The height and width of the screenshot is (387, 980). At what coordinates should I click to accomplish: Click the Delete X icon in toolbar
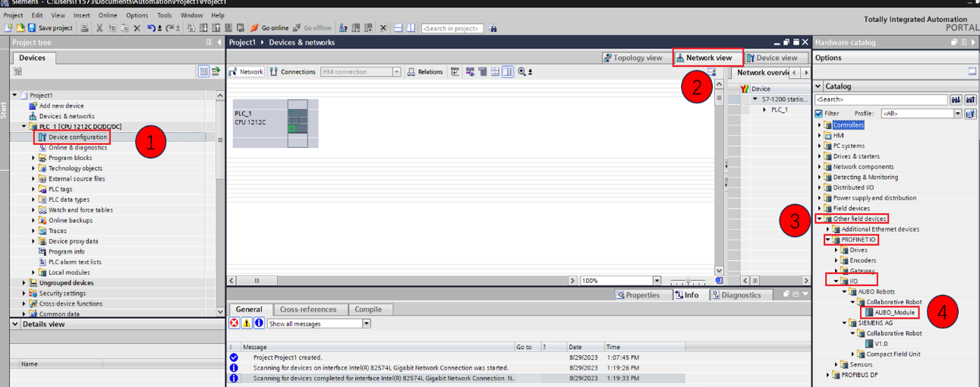[137, 28]
